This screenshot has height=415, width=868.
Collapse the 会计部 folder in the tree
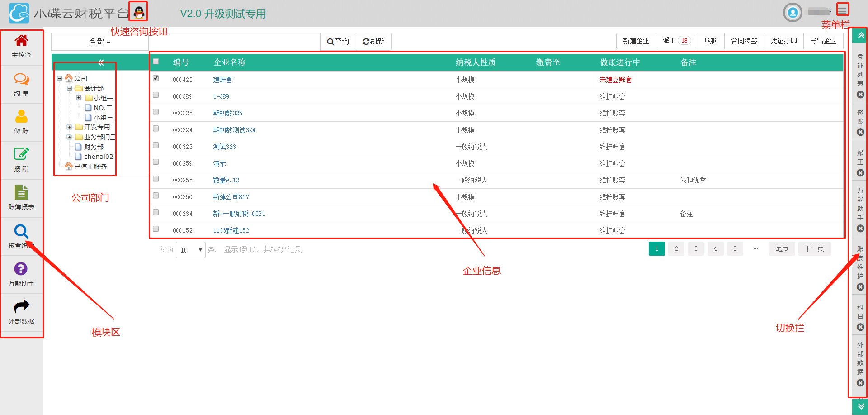point(69,88)
